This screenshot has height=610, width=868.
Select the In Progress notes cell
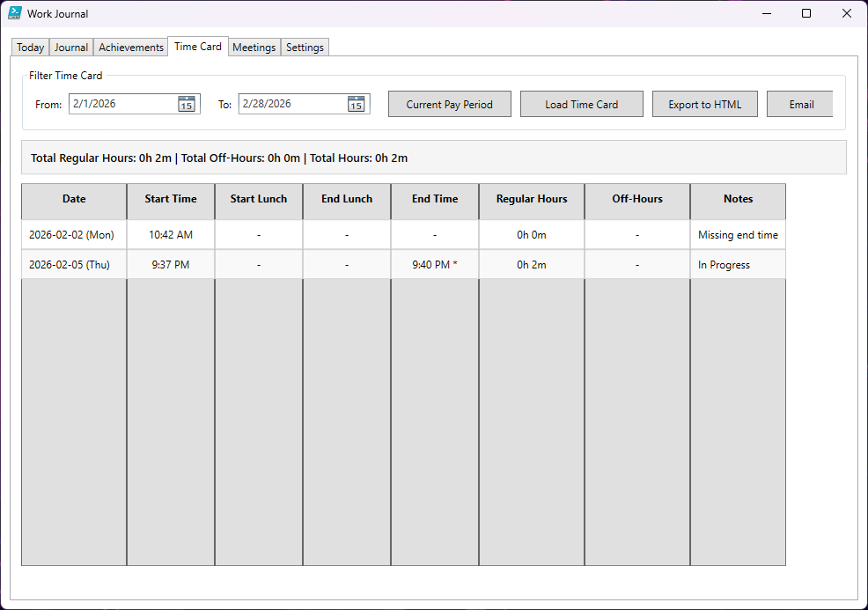coord(737,265)
